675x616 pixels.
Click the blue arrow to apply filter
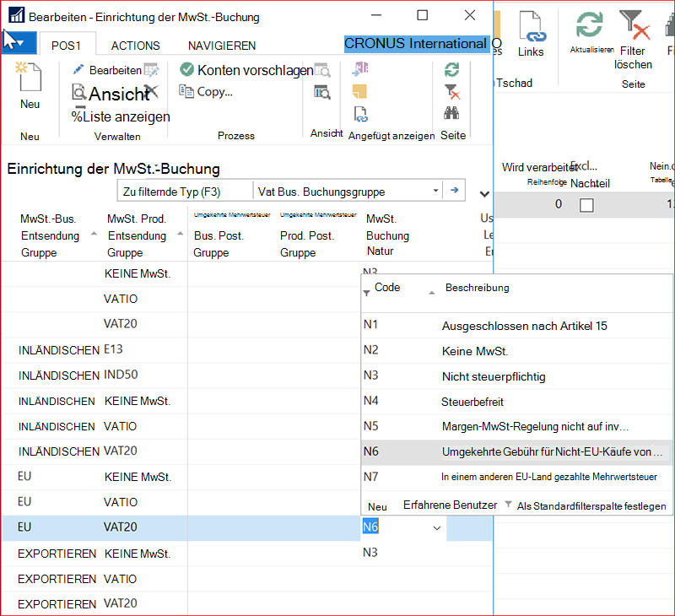click(454, 190)
